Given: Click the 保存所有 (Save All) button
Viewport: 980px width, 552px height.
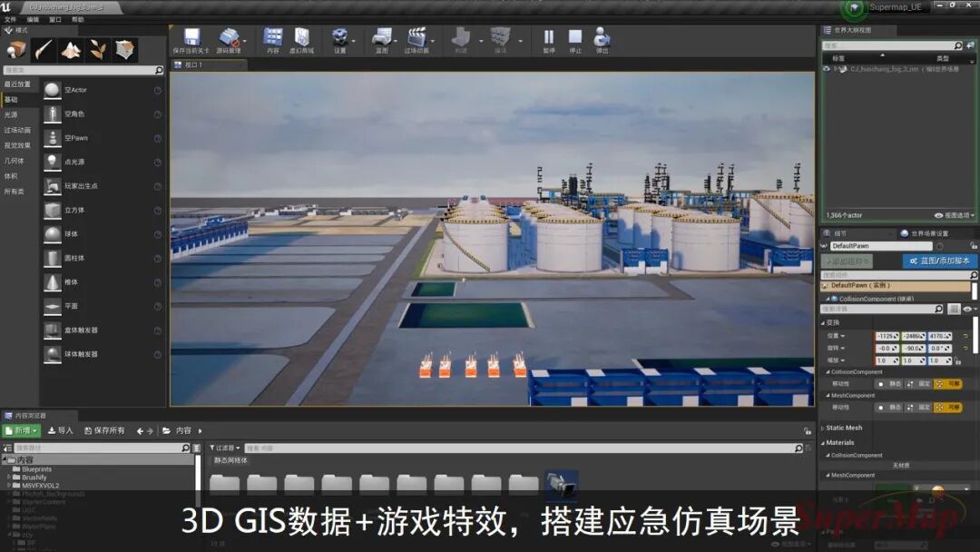Looking at the screenshot, I should pos(104,430).
